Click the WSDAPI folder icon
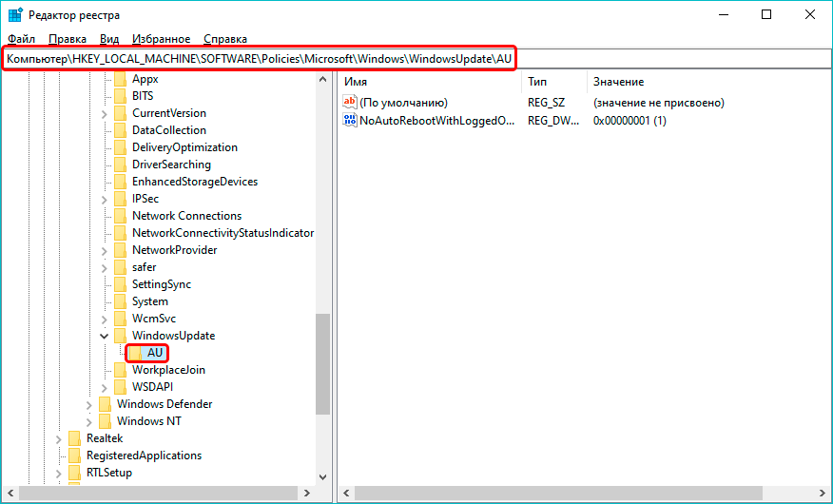 [x=121, y=387]
